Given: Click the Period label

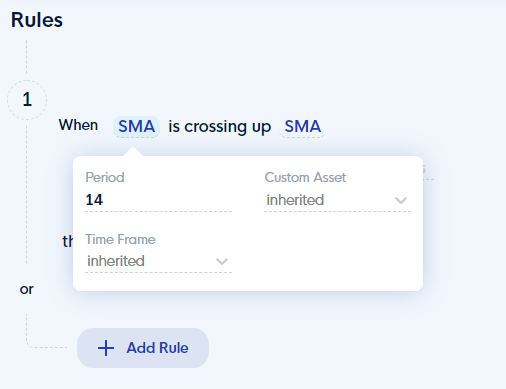Looking at the screenshot, I should 105,177.
